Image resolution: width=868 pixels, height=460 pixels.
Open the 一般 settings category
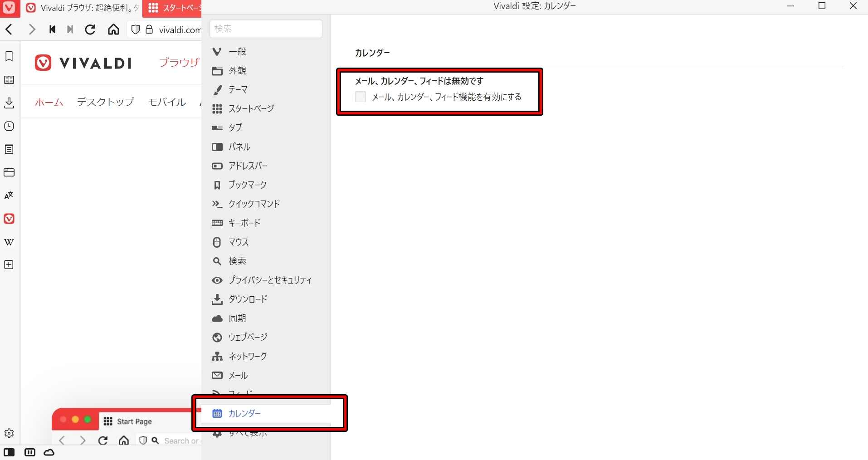pos(266,52)
